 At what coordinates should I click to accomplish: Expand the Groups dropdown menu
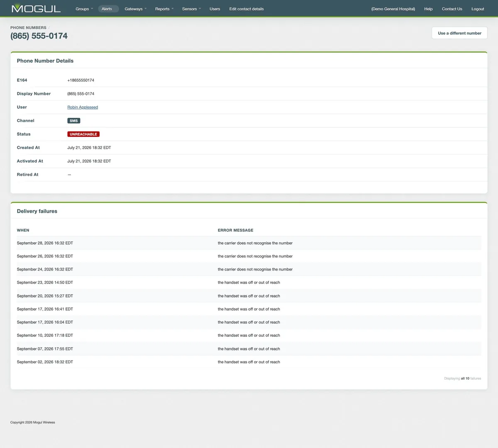84,9
